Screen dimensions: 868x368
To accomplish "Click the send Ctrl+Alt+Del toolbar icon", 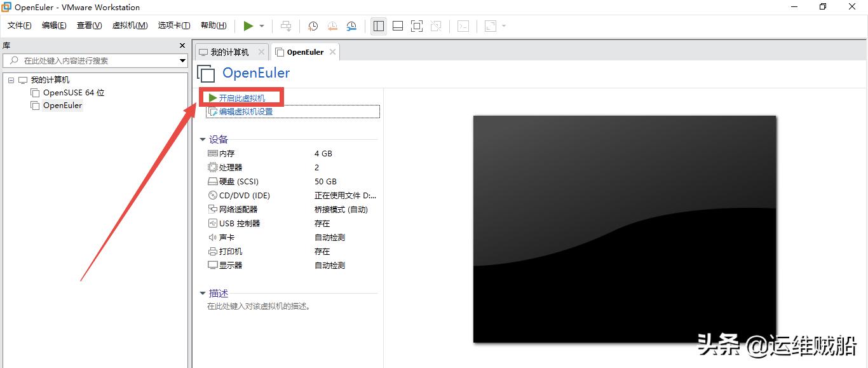I will coord(286,26).
